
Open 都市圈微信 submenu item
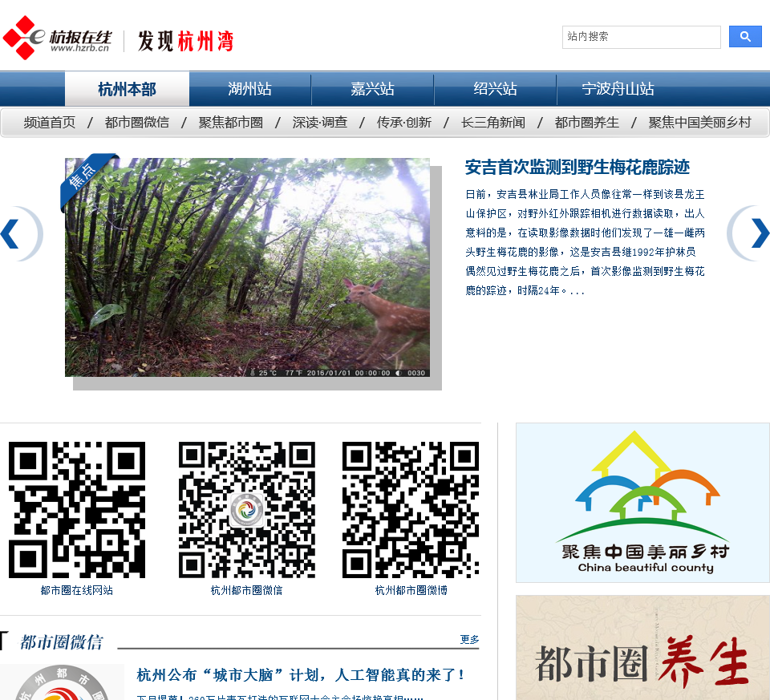136,122
